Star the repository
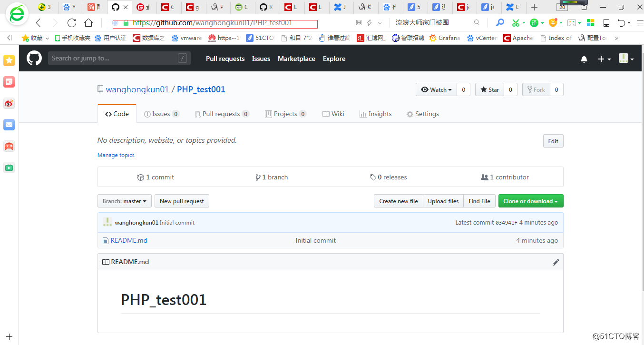The height and width of the screenshot is (345, 644). 490,89
